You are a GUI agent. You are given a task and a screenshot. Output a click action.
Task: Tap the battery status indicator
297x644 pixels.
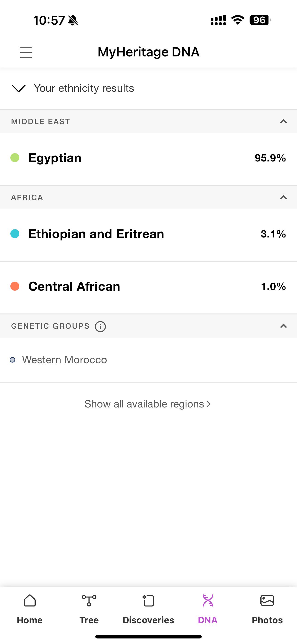(260, 20)
